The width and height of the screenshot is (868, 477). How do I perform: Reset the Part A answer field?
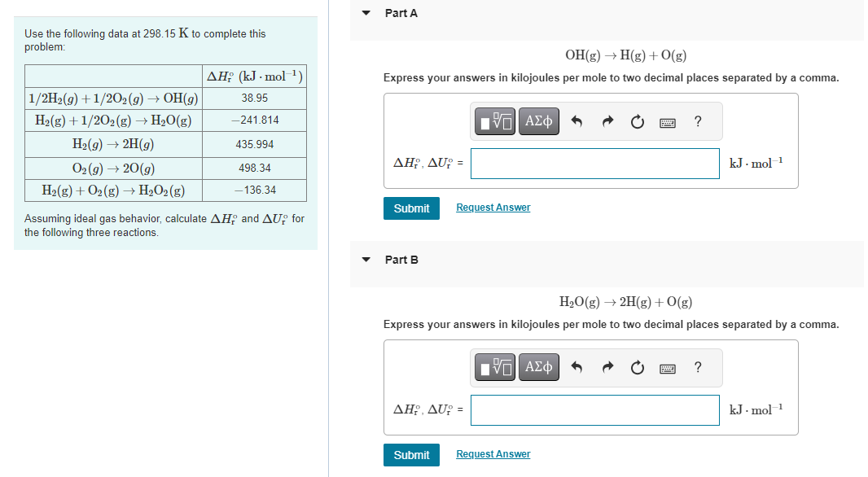point(637,121)
